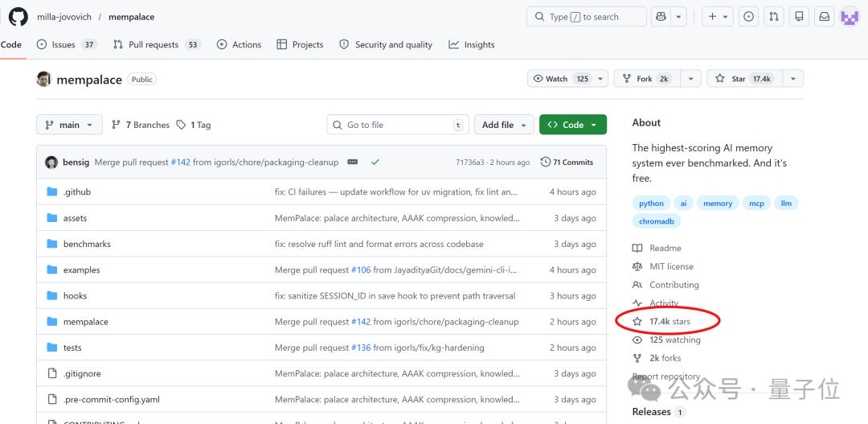
Task: View the 17.4k stars link
Action: pos(661,322)
